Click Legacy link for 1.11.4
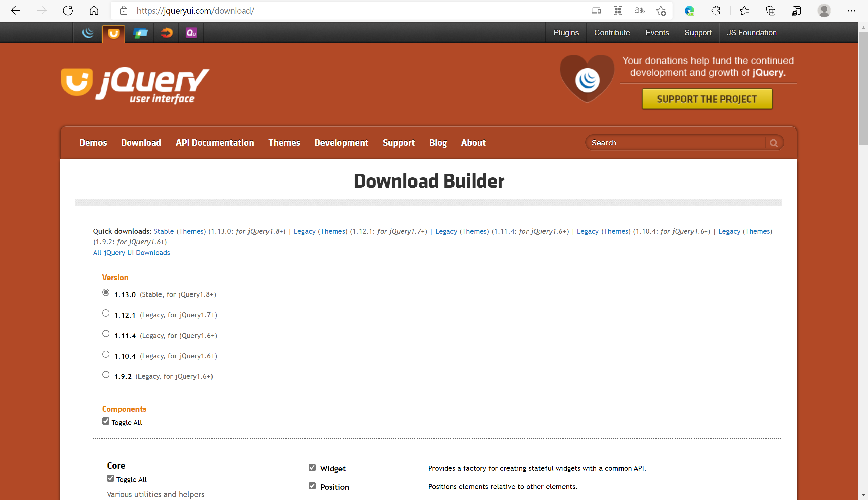This screenshot has width=868, height=500. click(446, 231)
